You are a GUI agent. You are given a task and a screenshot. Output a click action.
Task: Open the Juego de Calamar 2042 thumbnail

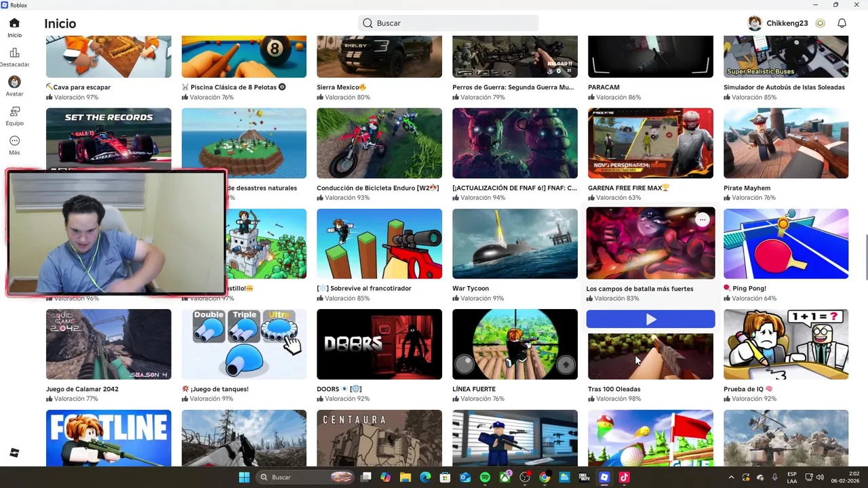pyautogui.click(x=108, y=344)
